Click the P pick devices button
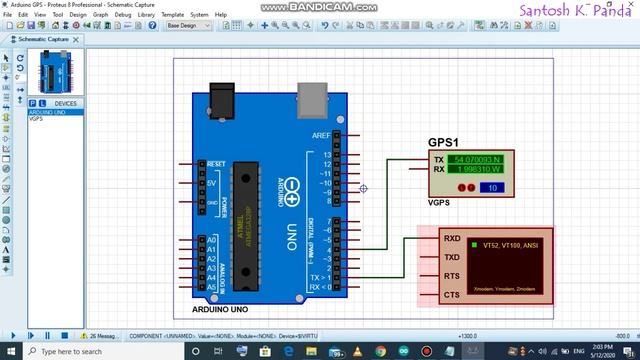Viewport: 640px width, 360px height. [x=33, y=103]
